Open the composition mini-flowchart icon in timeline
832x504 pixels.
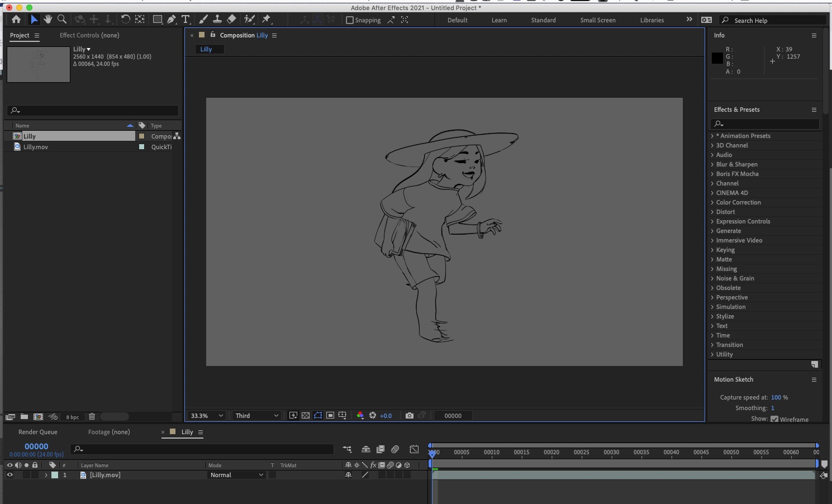click(347, 449)
